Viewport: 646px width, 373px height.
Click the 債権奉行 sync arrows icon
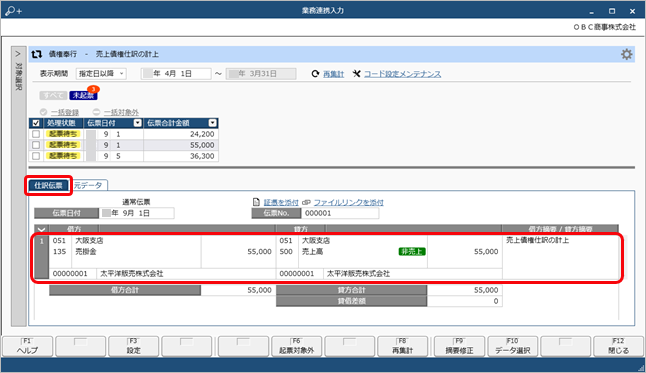[x=37, y=54]
